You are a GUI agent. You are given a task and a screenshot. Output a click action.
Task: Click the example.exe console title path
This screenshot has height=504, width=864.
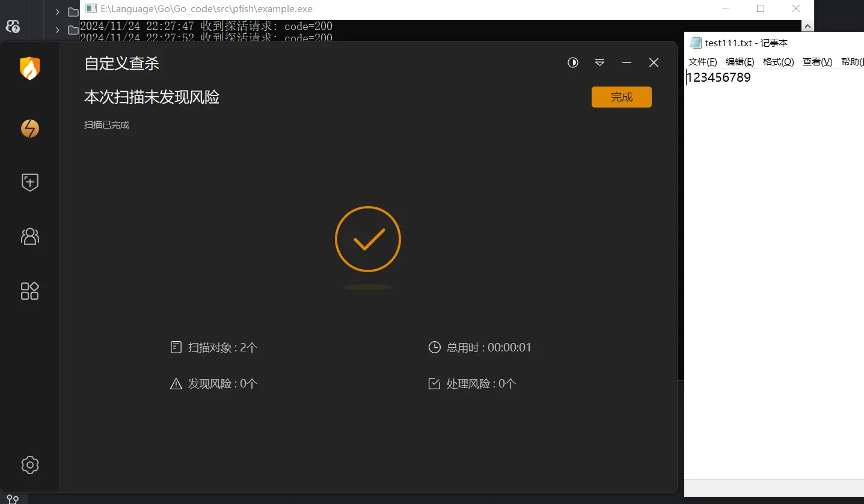point(206,9)
